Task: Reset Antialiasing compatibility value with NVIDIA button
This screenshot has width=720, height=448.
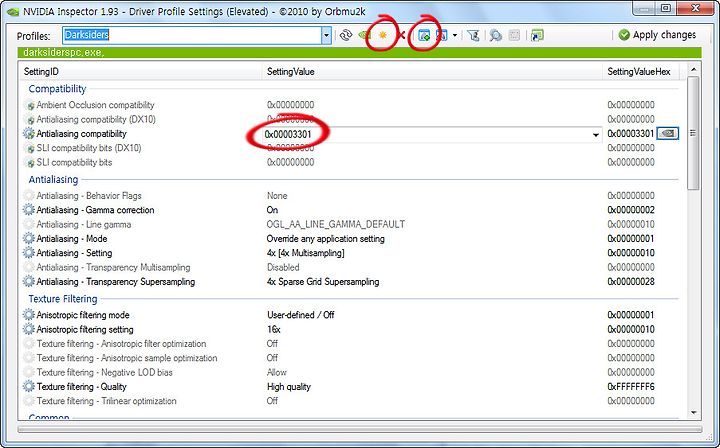Action: pyautogui.click(x=668, y=134)
